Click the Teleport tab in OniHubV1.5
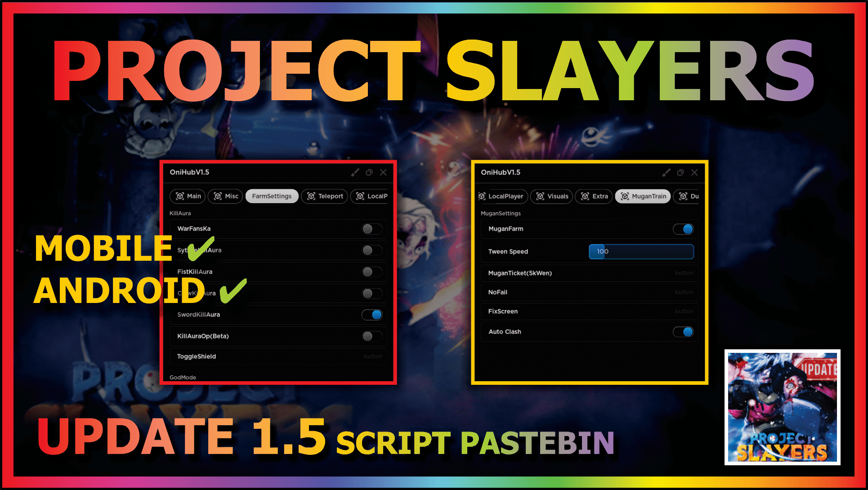Screen dimensions: 868x490 [x=331, y=197]
